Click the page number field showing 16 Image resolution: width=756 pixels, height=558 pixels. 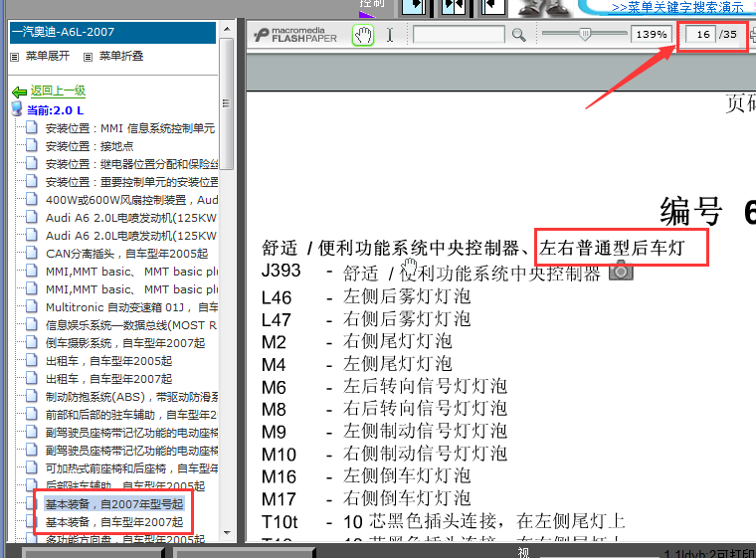701,35
